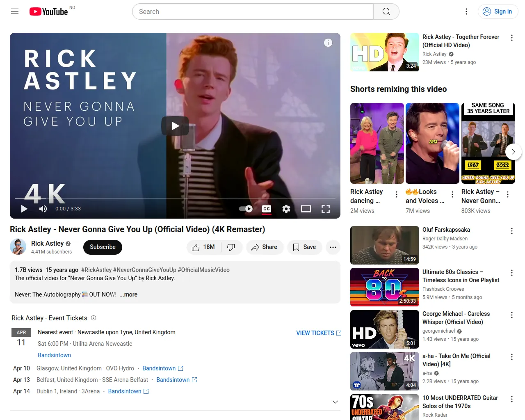Open Rick Astley channel avatar
The height and width of the screenshot is (420, 525).
tap(18, 247)
